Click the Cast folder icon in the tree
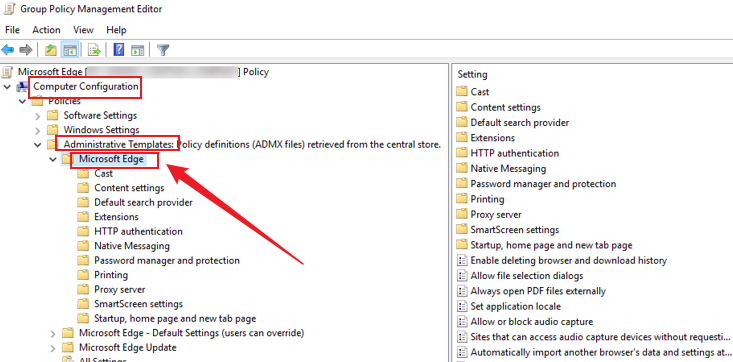Image resolution: width=733 pixels, height=362 pixels. [83, 174]
